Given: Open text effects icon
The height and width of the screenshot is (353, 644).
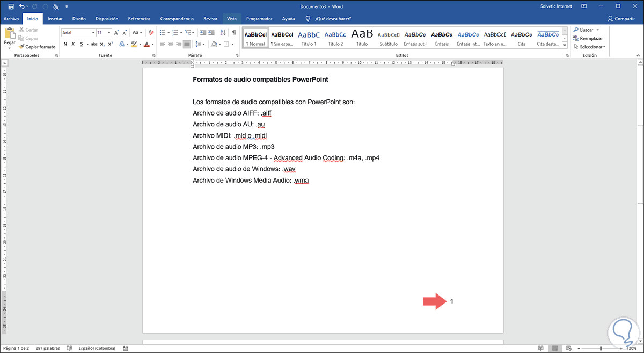Looking at the screenshot, I should pyautogui.click(x=122, y=44).
